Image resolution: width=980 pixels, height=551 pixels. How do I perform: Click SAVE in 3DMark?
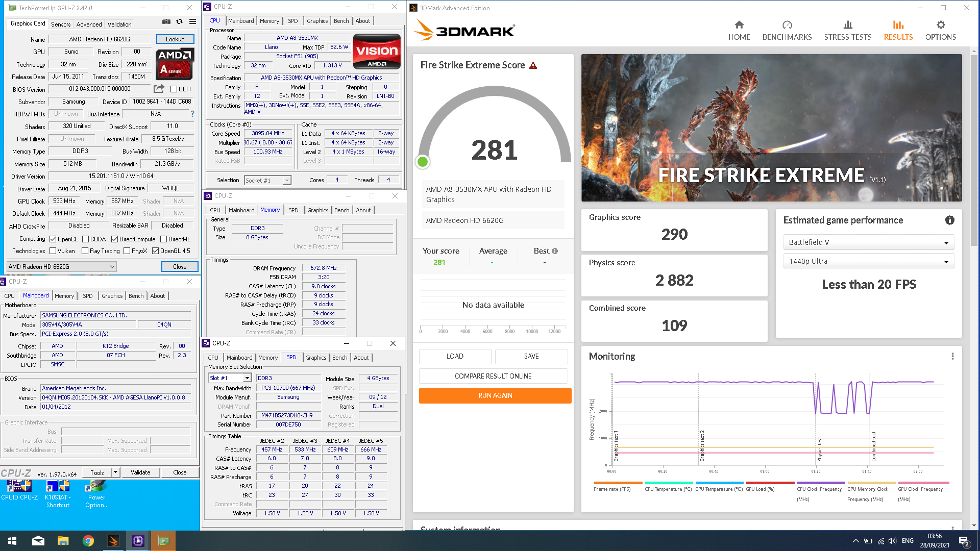tap(531, 356)
